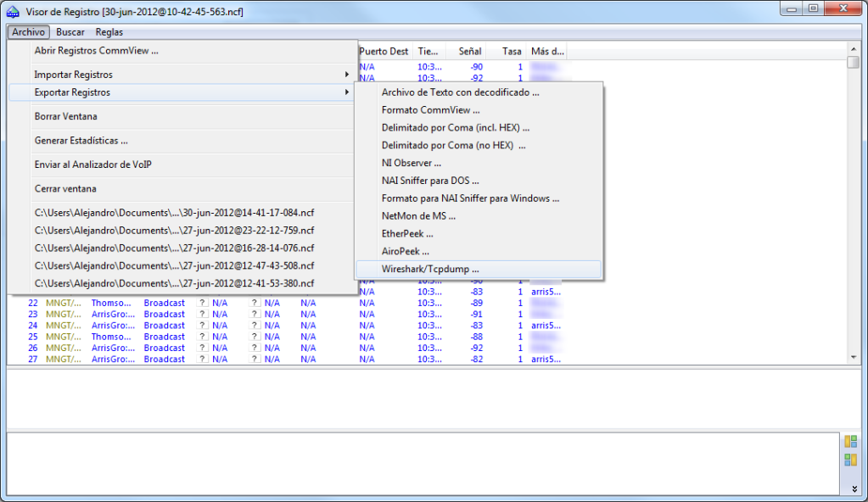This screenshot has width=868, height=502.
Task: Export to EtherPeek format
Action: click(479, 234)
